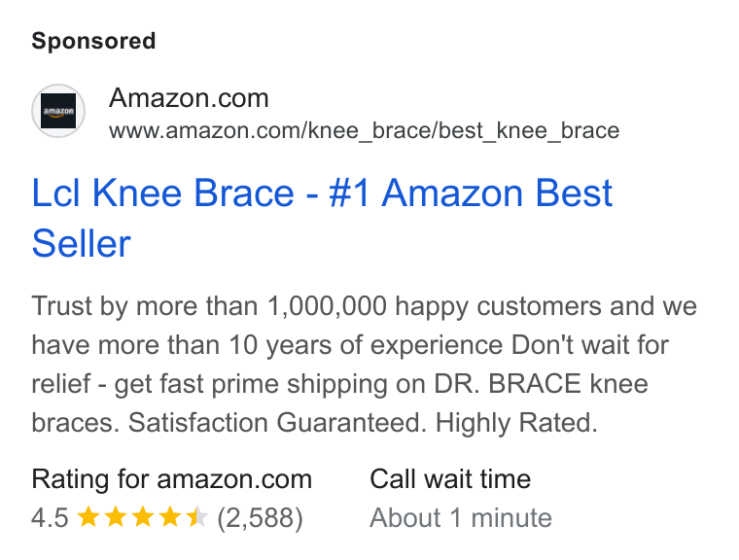Image resolution: width=739 pixels, height=560 pixels.
Task: Click the ad description mentioning 1,000,000 customers
Action: click(x=364, y=364)
